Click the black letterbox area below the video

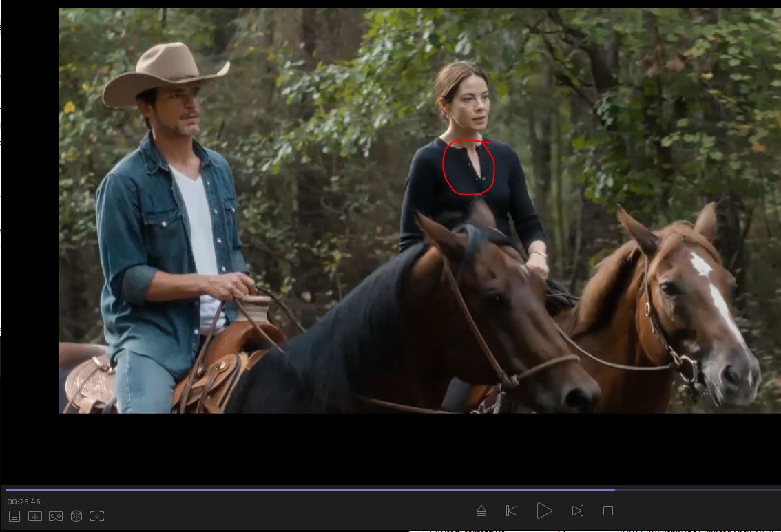click(386, 447)
